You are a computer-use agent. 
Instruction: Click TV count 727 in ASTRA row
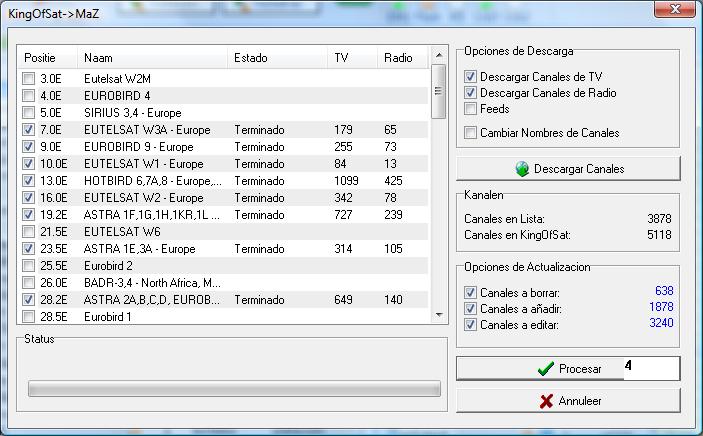[x=343, y=215]
